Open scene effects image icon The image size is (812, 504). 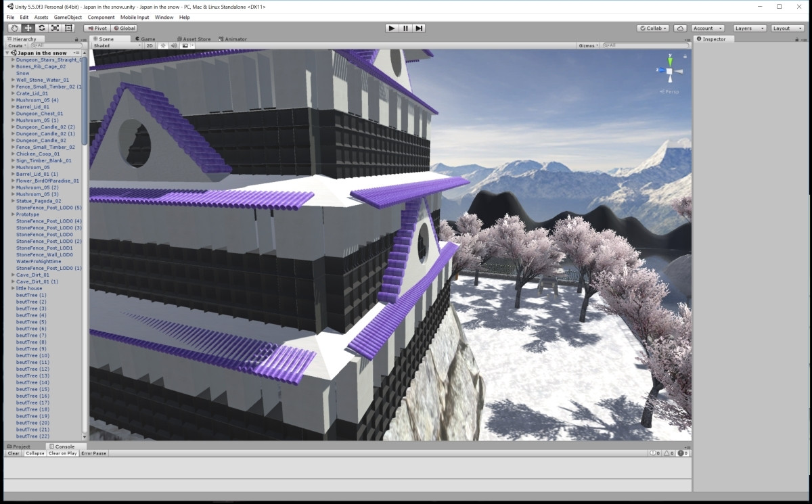184,45
